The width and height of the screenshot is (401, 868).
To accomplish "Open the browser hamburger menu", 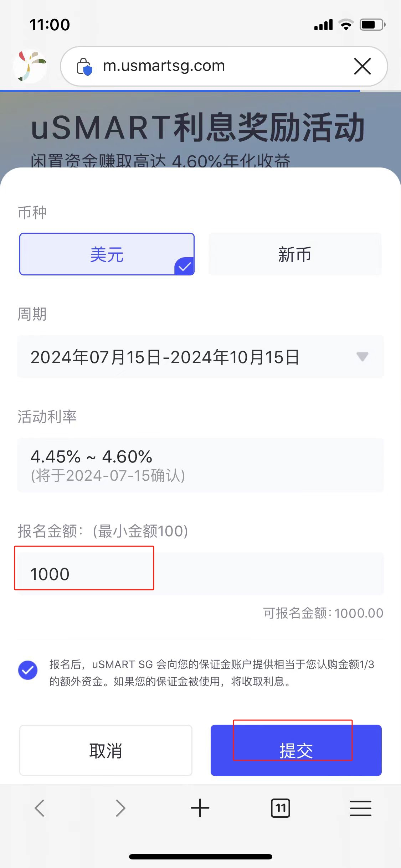I will click(361, 808).
